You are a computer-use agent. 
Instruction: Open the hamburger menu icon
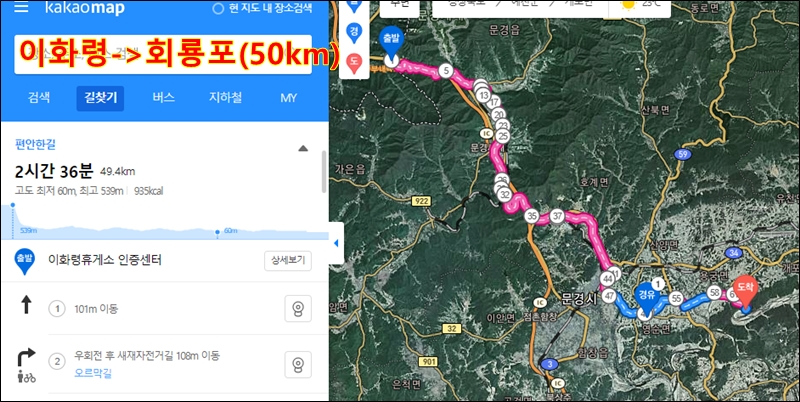[x=21, y=8]
